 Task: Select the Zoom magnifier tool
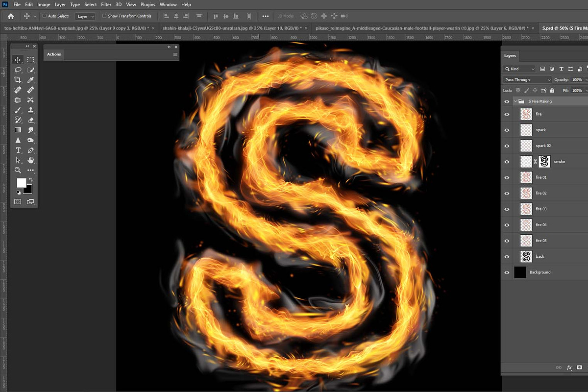click(x=18, y=171)
